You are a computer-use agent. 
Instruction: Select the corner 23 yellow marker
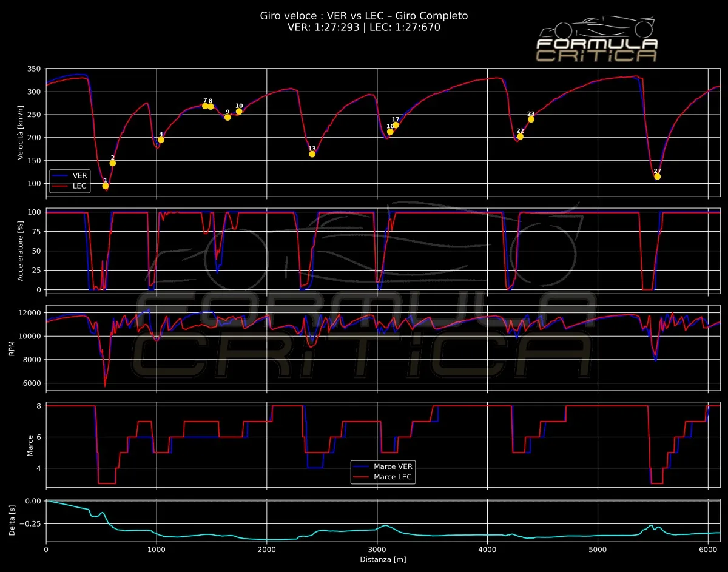click(x=531, y=119)
